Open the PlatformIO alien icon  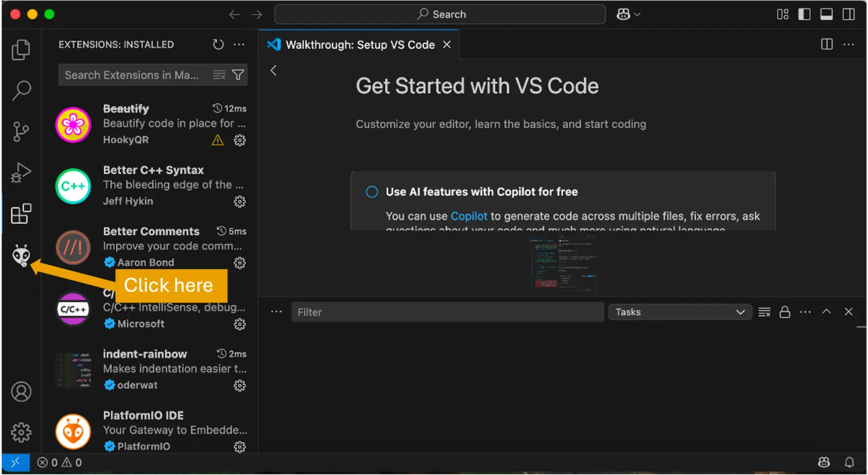tap(21, 255)
